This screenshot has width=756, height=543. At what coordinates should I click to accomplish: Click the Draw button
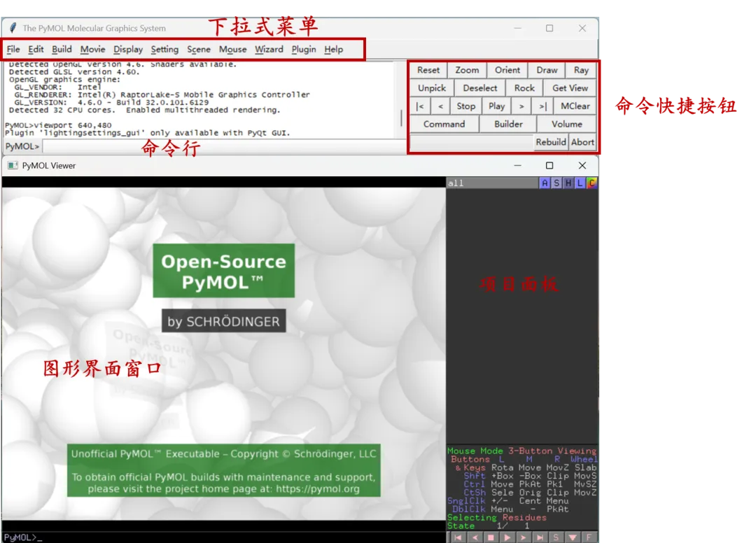point(547,71)
